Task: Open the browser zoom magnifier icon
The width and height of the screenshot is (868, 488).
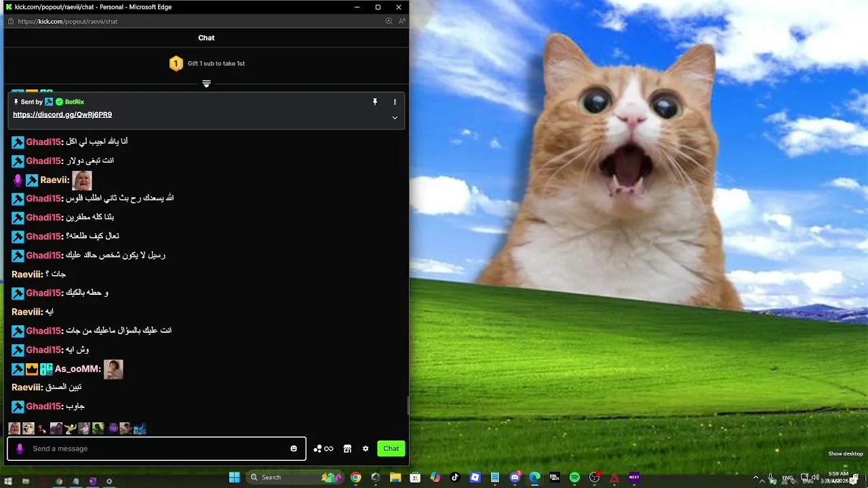Action: point(389,21)
